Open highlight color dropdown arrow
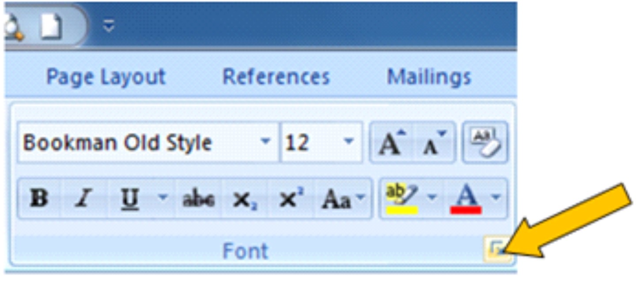Viewport: 644px width, 289px height. 432,198
